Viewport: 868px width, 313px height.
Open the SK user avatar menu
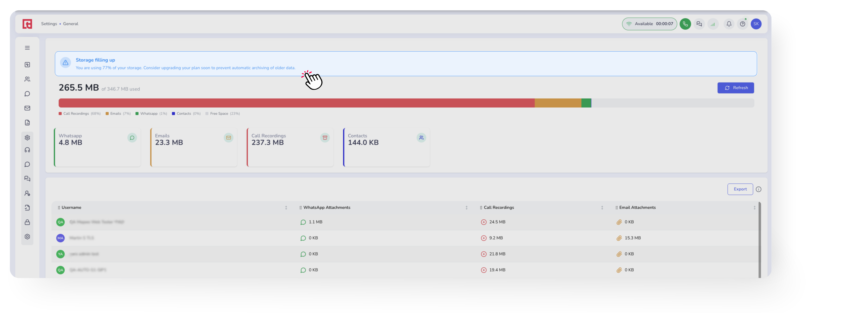[x=756, y=24]
